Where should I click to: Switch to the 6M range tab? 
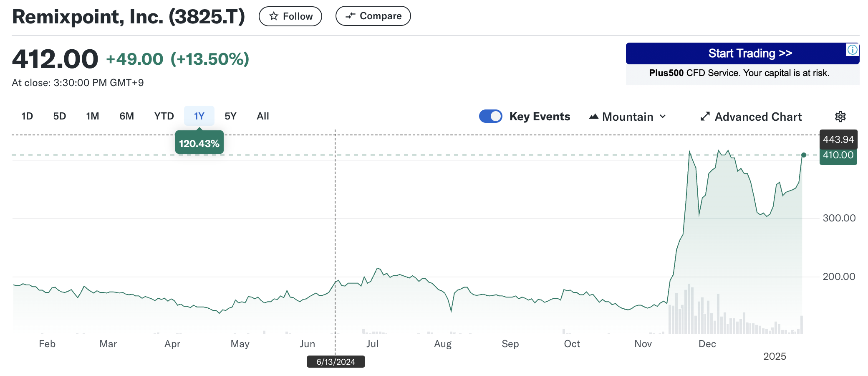click(127, 116)
